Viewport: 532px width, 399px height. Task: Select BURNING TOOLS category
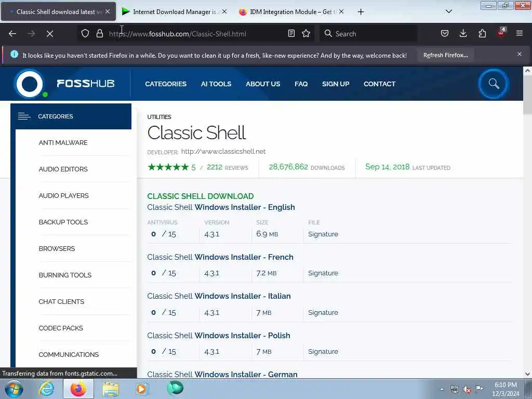point(65,275)
